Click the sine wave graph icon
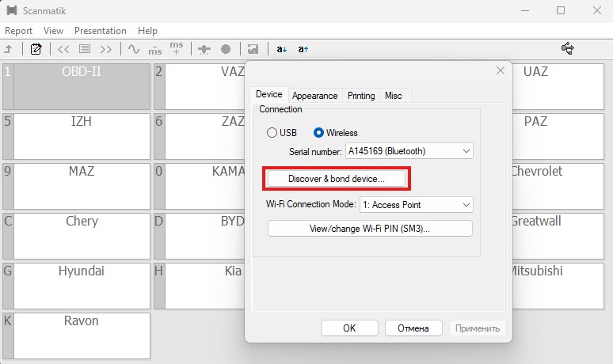Viewport: 613px width, 364px height. coord(133,49)
